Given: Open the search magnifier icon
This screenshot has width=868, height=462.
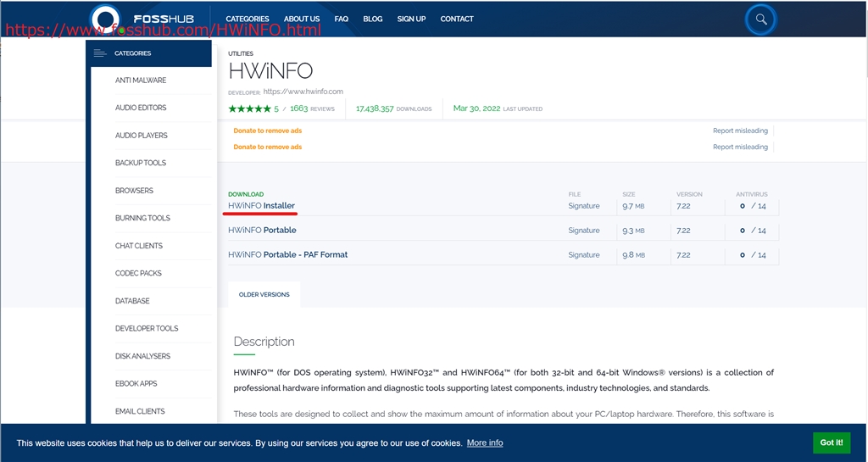Looking at the screenshot, I should coord(761,19).
